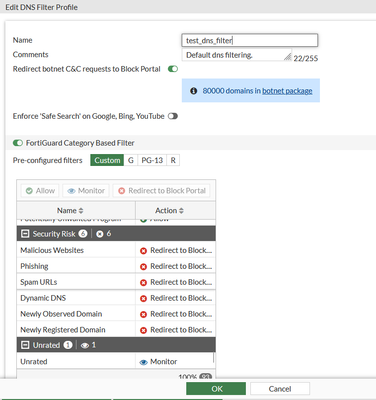Sort by the Name column
This screenshot has height=400, width=376.
coord(70,210)
